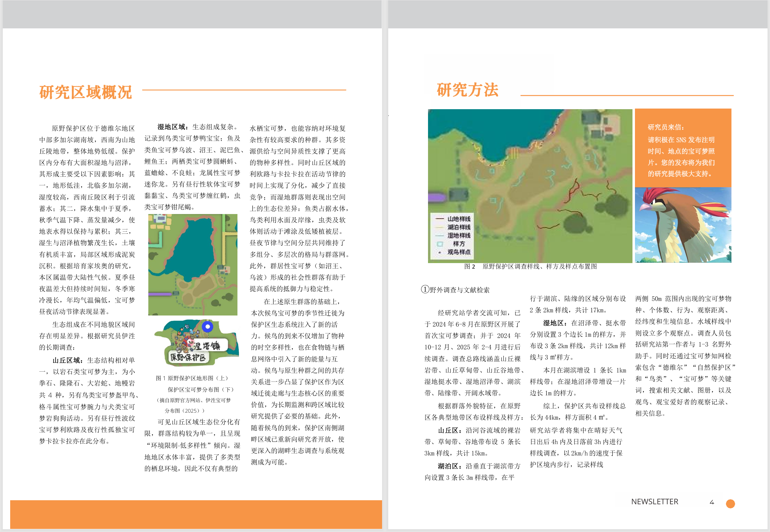This screenshot has width=770, height=532.
Task: Click the bird Pokémon illustration
Action: [x=683, y=225]
